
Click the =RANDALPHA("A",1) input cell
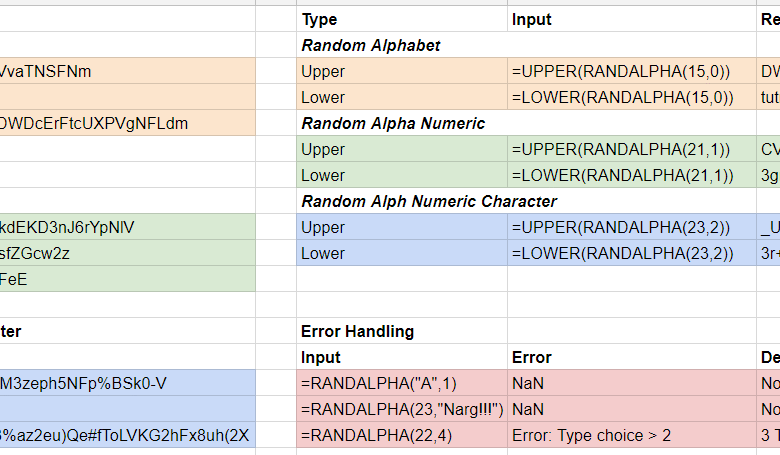pyautogui.click(x=400, y=383)
